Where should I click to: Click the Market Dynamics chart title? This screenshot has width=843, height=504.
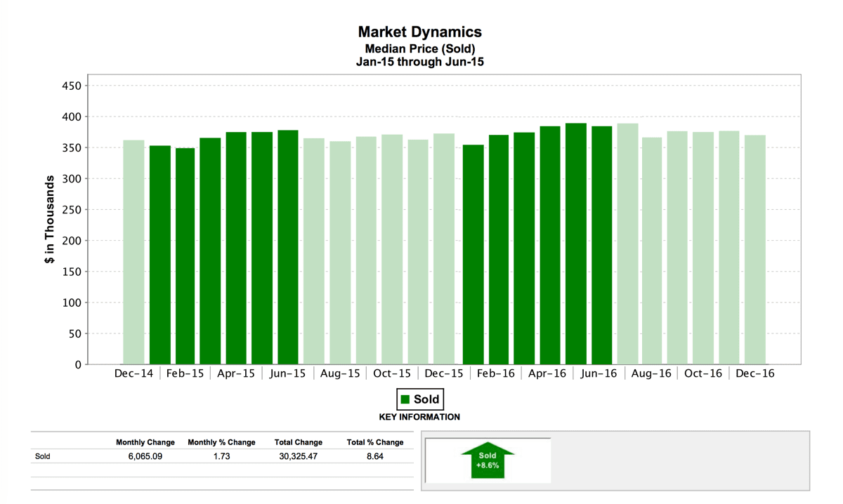tap(420, 32)
